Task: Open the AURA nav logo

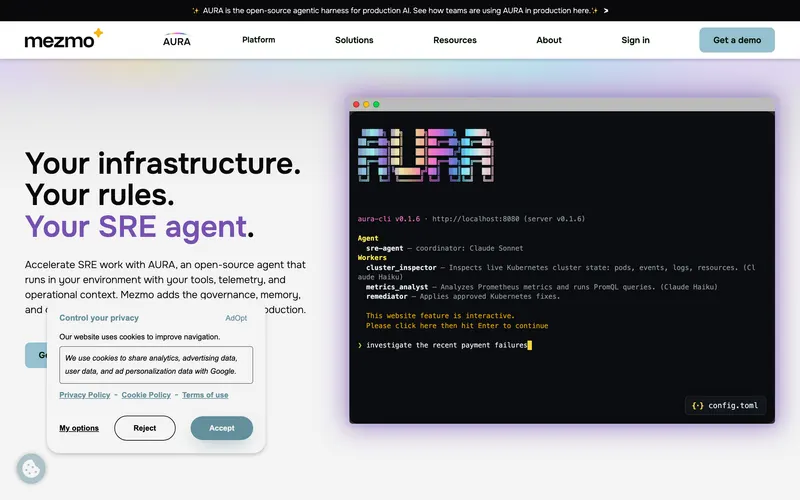Action: point(177,40)
